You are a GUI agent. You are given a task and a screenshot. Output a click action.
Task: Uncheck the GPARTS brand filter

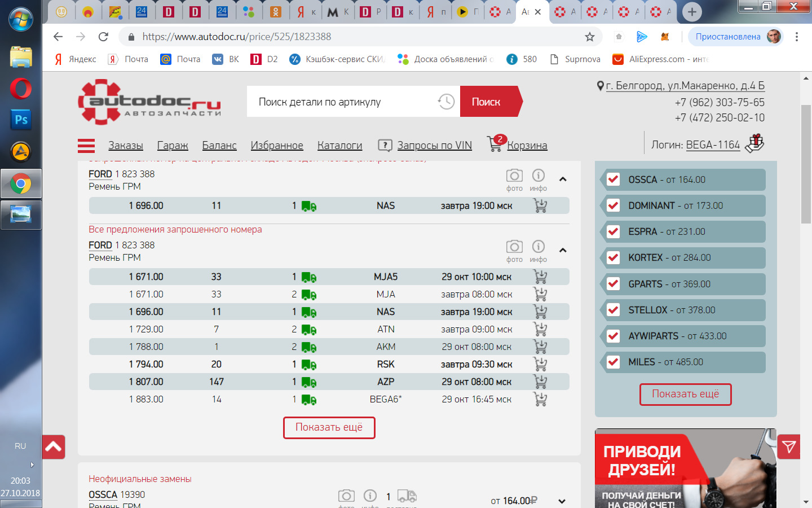(x=614, y=284)
